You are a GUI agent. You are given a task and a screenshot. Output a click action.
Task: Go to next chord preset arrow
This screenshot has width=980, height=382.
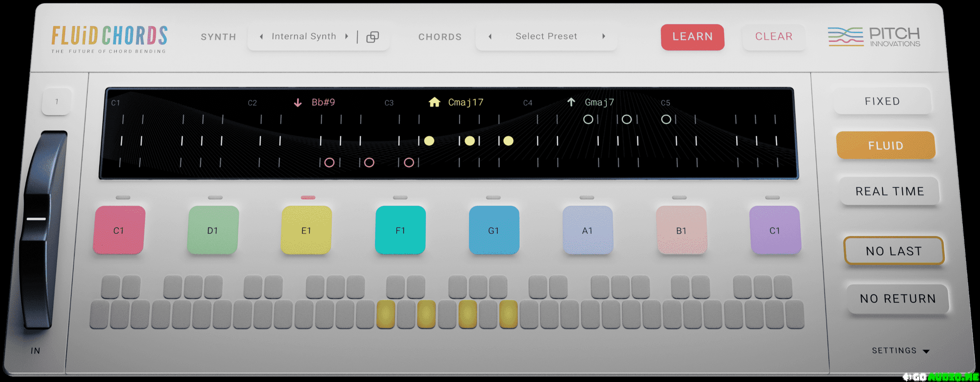(604, 36)
